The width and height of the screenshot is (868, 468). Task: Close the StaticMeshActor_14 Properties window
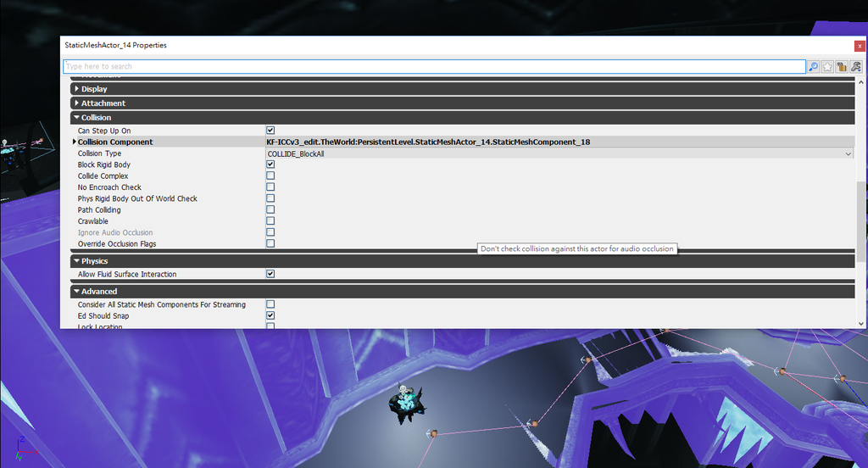[860, 46]
